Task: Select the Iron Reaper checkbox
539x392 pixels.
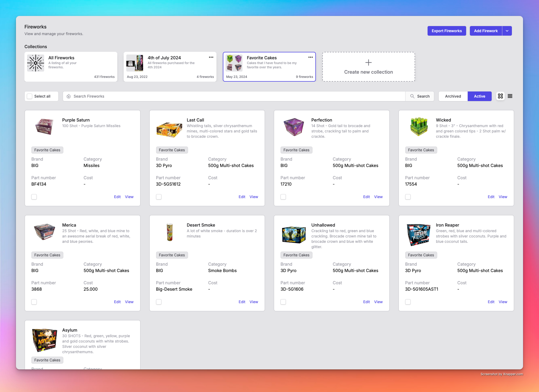Action: click(x=408, y=302)
